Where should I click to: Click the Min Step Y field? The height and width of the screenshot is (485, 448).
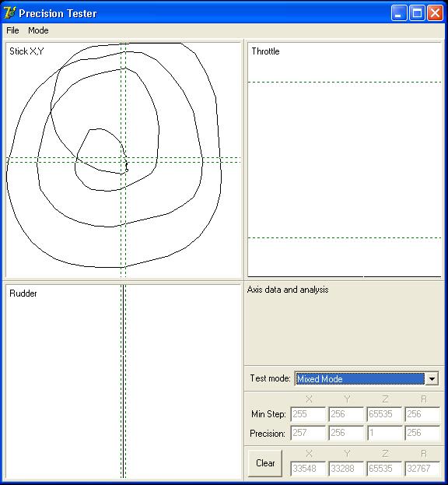coord(346,414)
